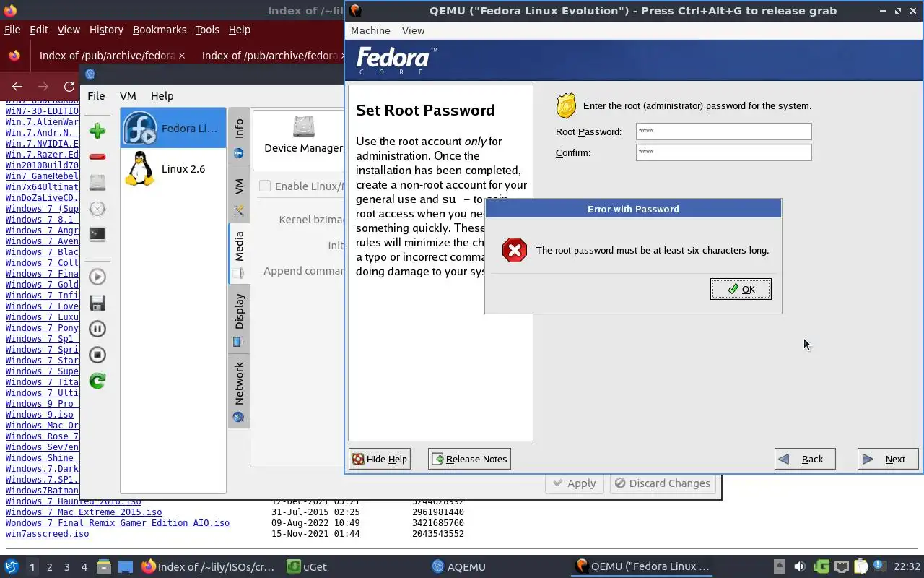Image resolution: width=924 pixels, height=578 pixels.
Task: Select Fedora Linux VM in AQEMU list
Action: (173, 128)
